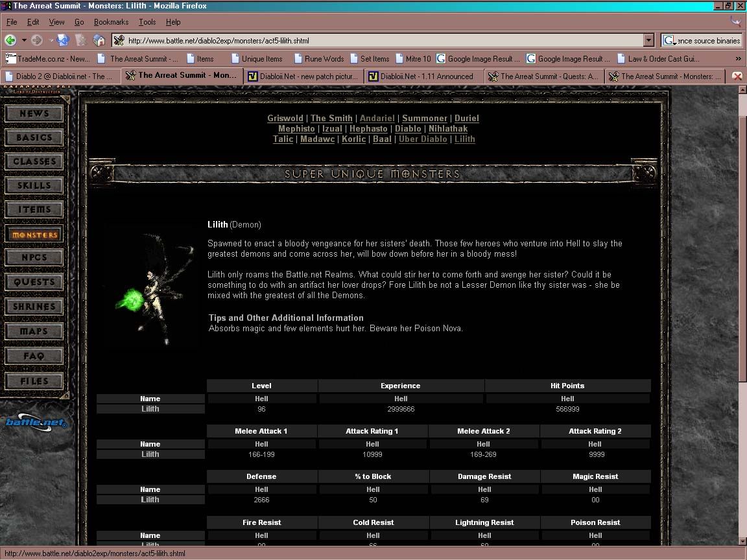Click the SHRINES sidebar button
747x560 pixels.
point(34,307)
